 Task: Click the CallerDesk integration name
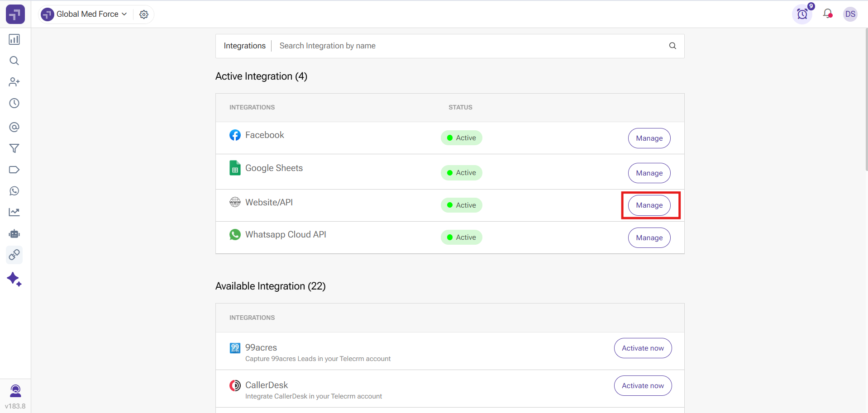pyautogui.click(x=267, y=385)
